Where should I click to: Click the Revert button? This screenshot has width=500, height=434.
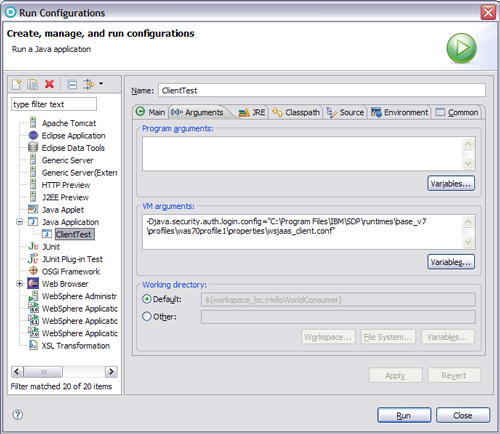coord(454,376)
